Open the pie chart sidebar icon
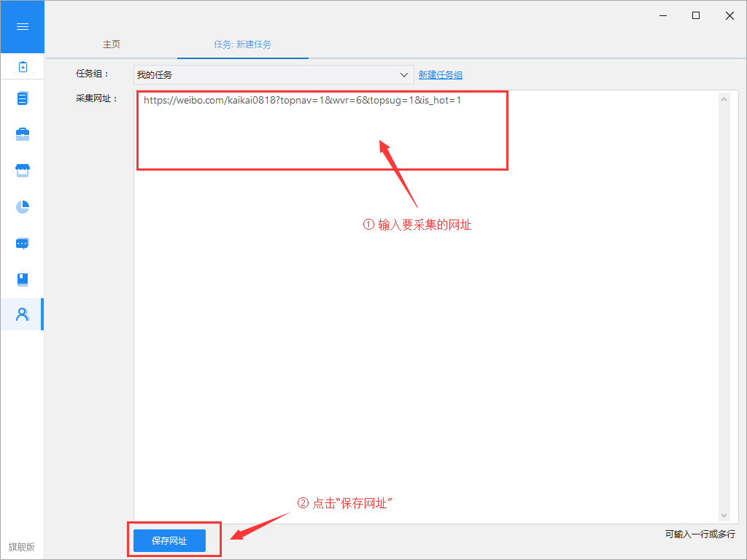Image resolution: width=747 pixels, height=560 pixels. point(23,206)
